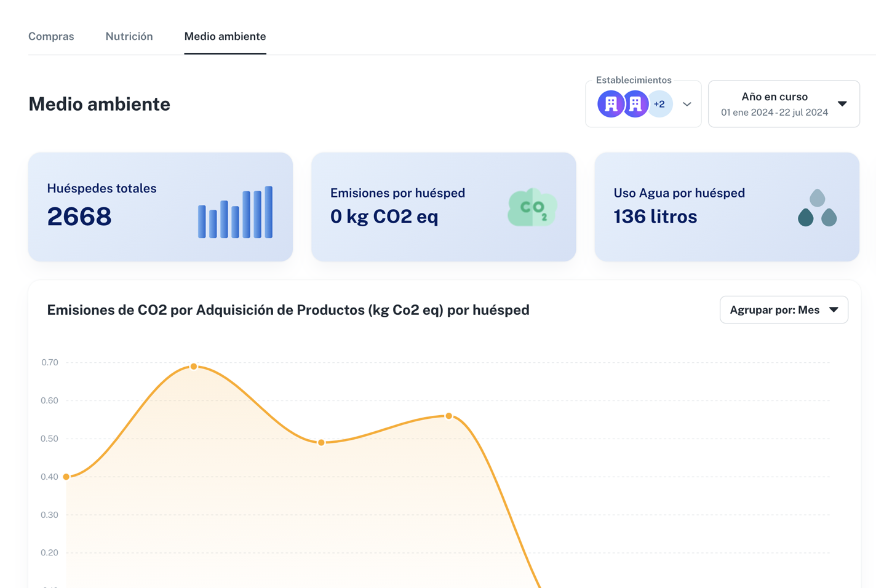This screenshot has width=876, height=588.
Task: Expand the Establecimientos chevron dropdown
Action: (687, 104)
